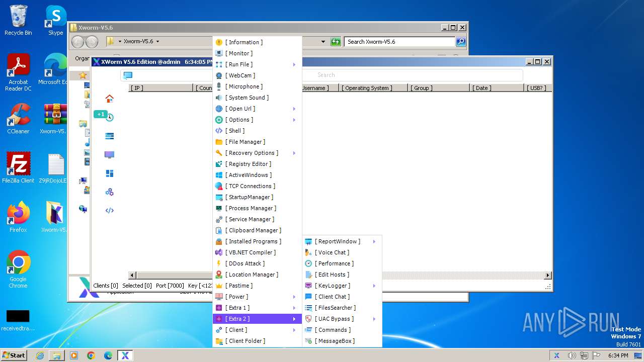Image resolution: width=644 pixels, height=362 pixels.
Task: Click the Information menu icon
Action: click(219, 42)
